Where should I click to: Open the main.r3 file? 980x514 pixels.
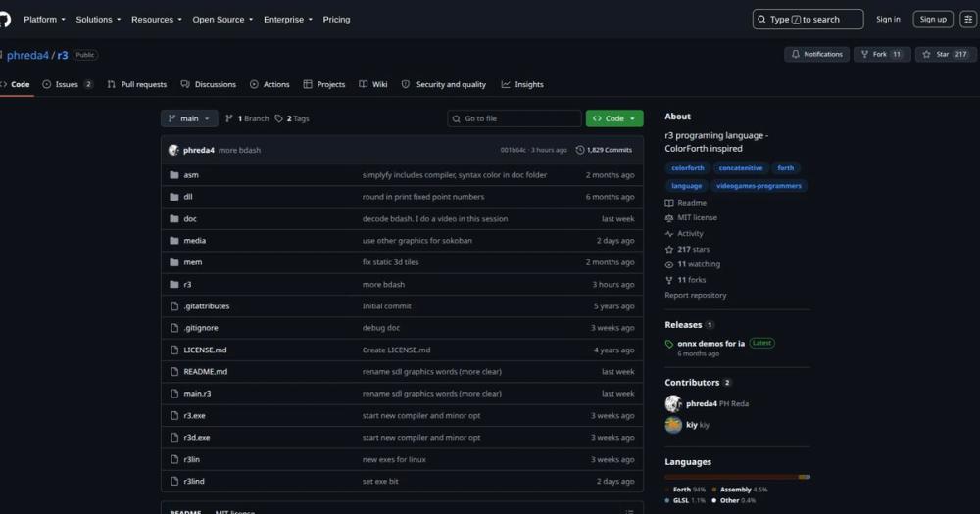pos(197,394)
